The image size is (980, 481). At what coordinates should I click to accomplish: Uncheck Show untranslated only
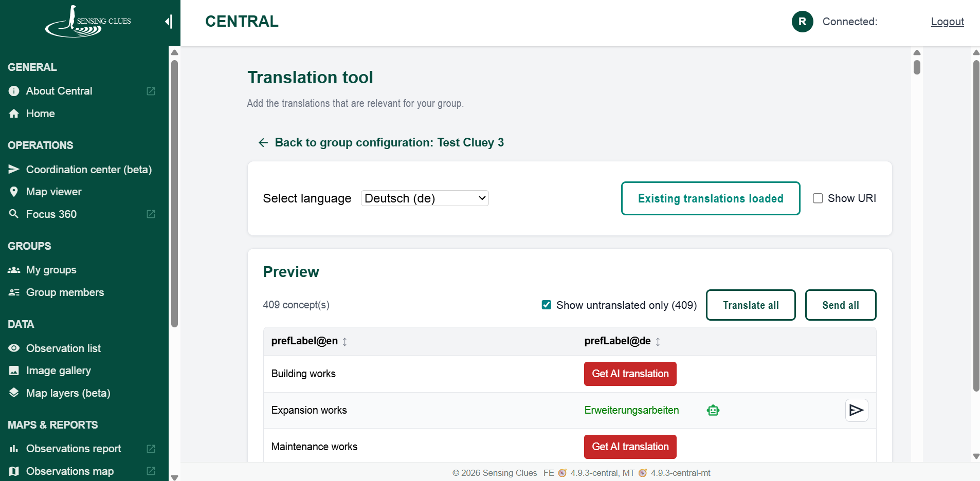tap(547, 305)
